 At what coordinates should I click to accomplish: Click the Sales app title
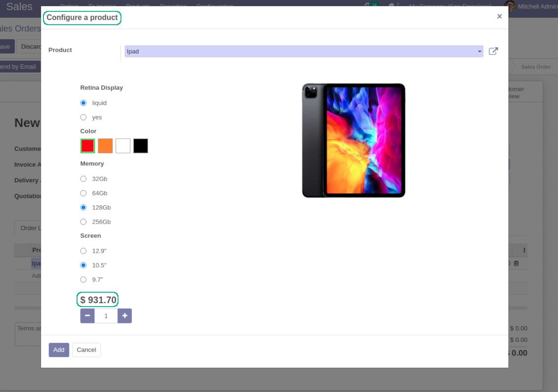pos(19,6)
